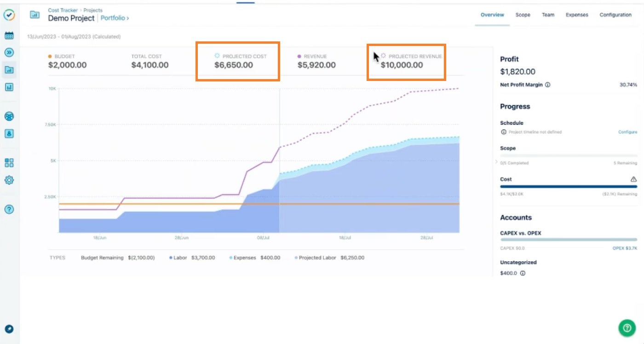Screen dimensions: 644x344
Task: Click the Projected Revenue $10,000.00 value
Action: (x=402, y=65)
